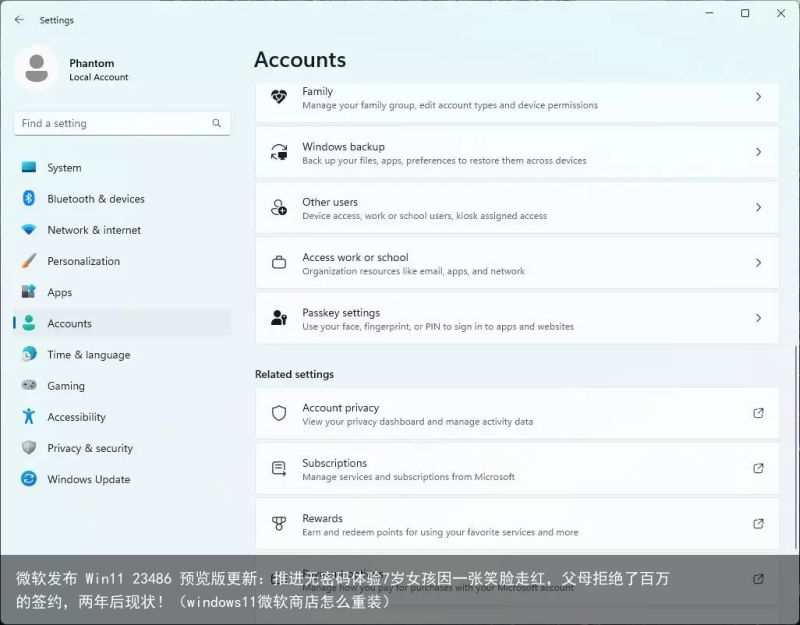Viewport: 800px width, 625px height.
Task: Click the Gaming controller icon
Action: point(29,385)
